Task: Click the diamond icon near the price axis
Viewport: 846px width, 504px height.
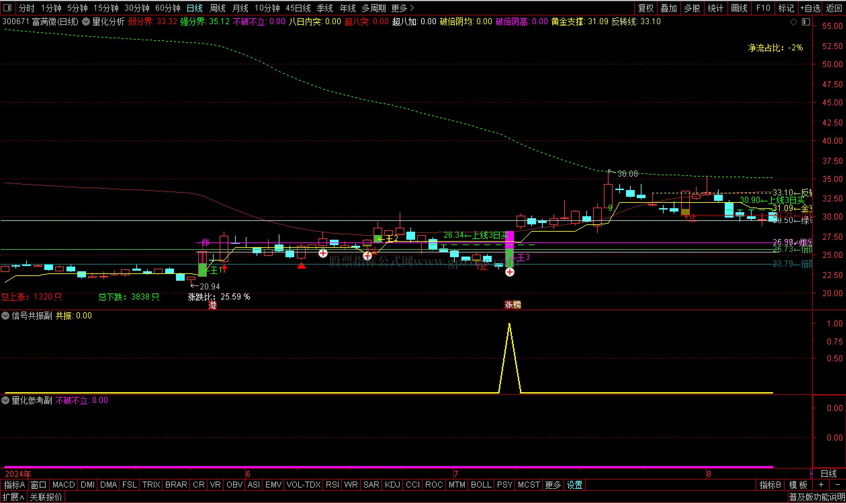Action: point(793,22)
